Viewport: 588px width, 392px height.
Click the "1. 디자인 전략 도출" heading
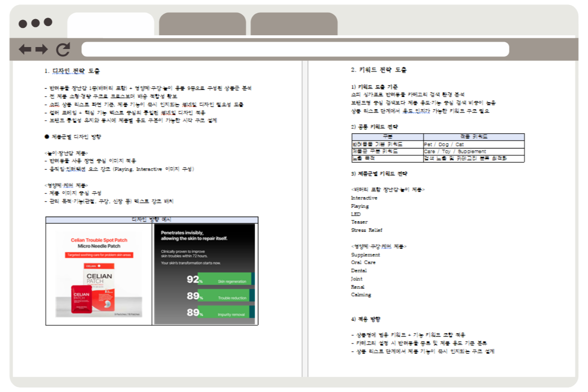[72, 71]
